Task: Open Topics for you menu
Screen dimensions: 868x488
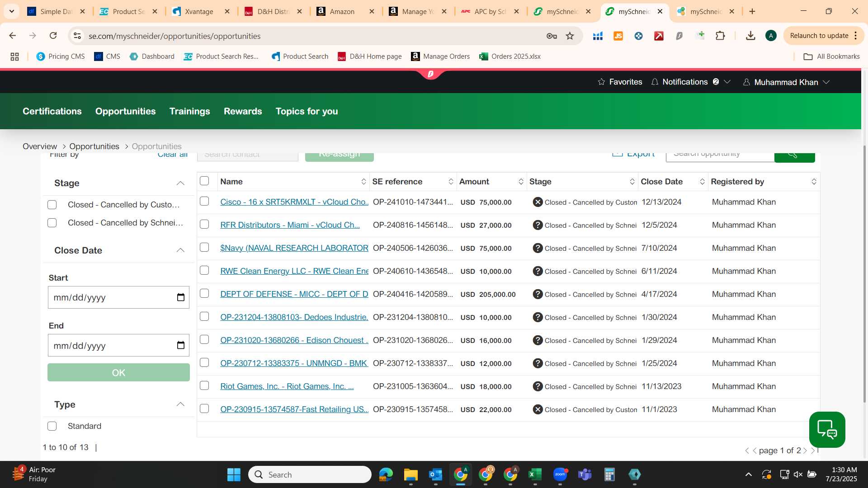Action: [307, 111]
